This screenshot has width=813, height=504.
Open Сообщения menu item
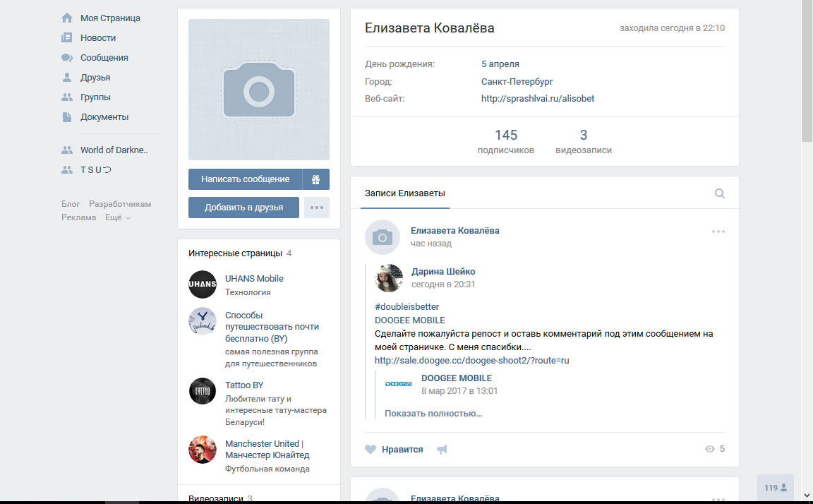point(104,58)
